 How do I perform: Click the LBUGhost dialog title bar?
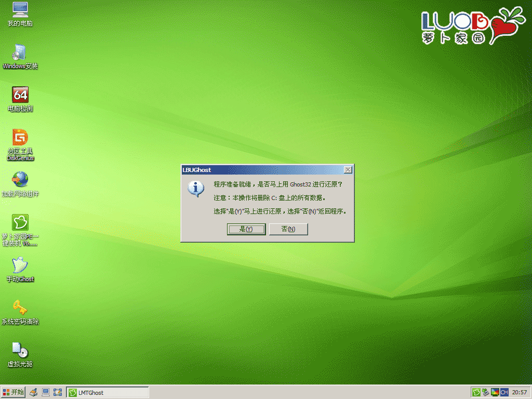(260, 170)
